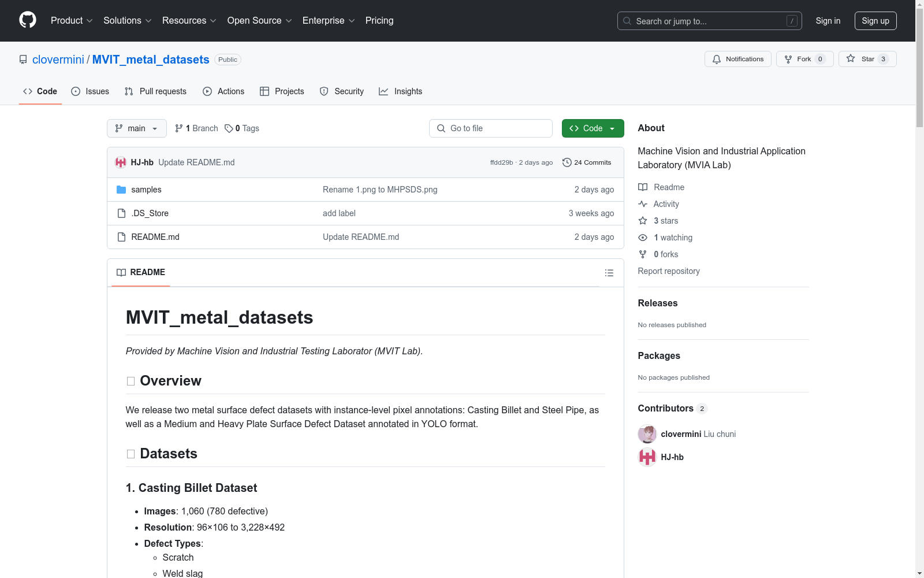Click the Insights graph icon
924x578 pixels.
coord(383,91)
